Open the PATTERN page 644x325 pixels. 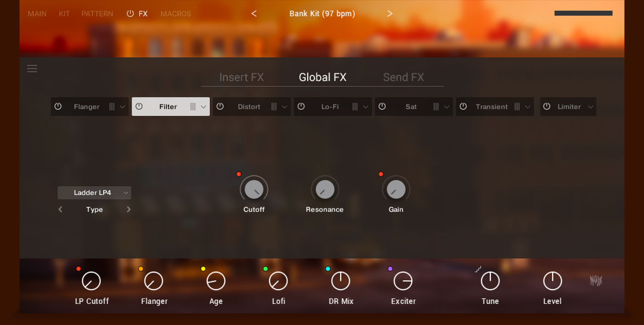pyautogui.click(x=97, y=14)
